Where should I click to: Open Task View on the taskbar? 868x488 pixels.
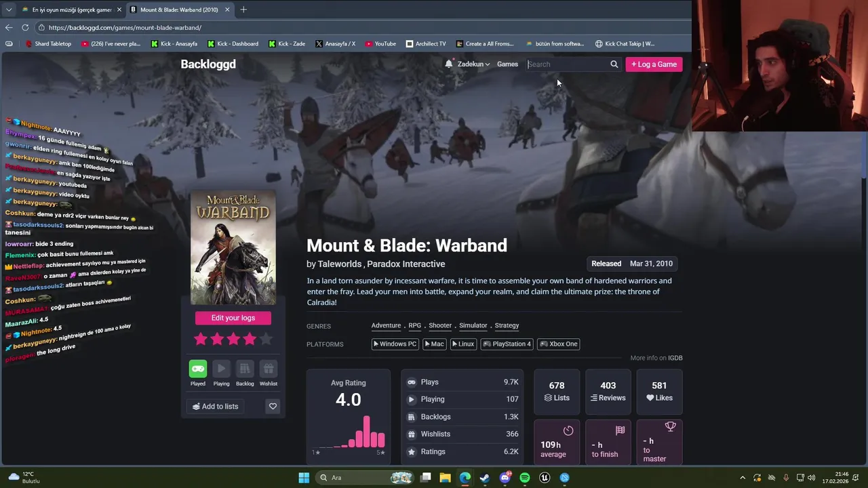point(425,478)
